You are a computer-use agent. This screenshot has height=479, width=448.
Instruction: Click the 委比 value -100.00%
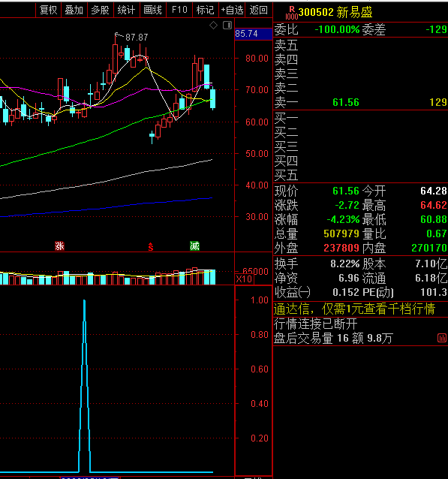337,29
